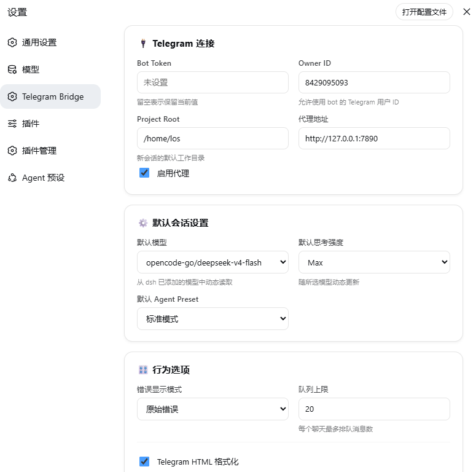
Task: Click the icon beside Agent 预设
Action: click(12, 178)
